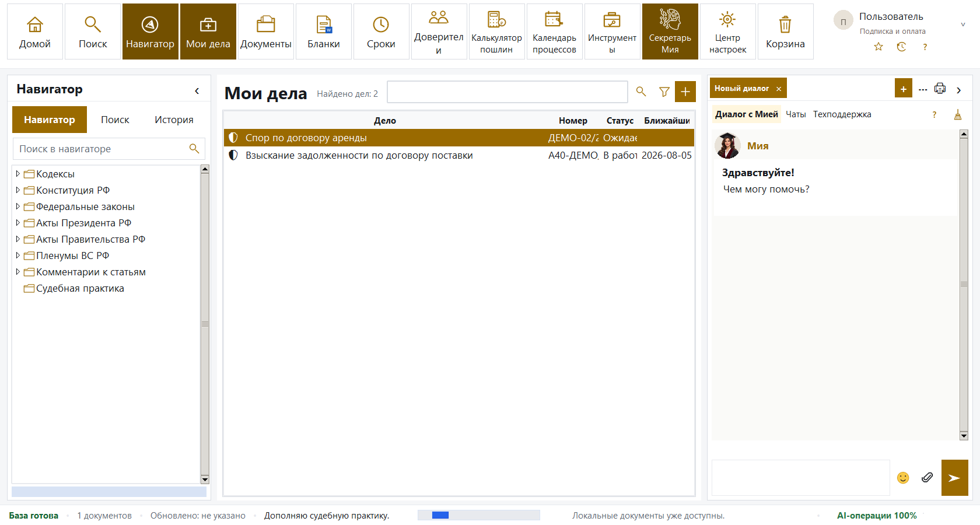This screenshot has width=980, height=525.
Task: Click the favorites star icon under user
Action: point(878,47)
